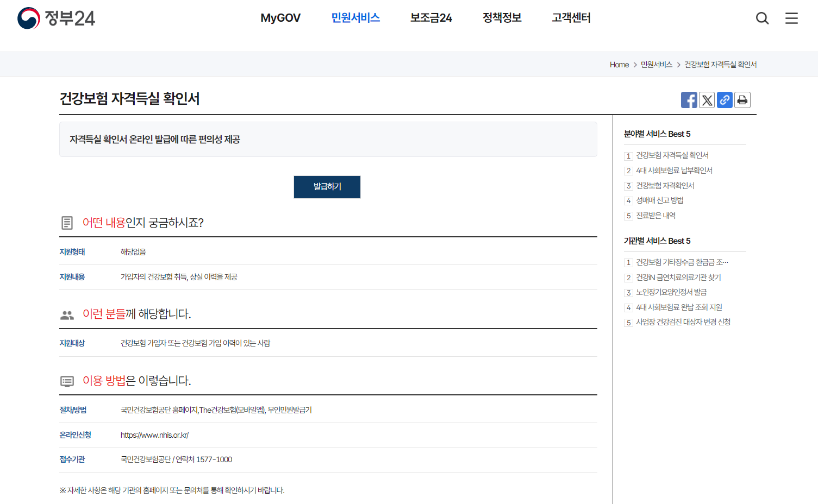The height and width of the screenshot is (504, 818).
Task: Click the speech bubble icon beside 이용 방법
Action: (67, 381)
